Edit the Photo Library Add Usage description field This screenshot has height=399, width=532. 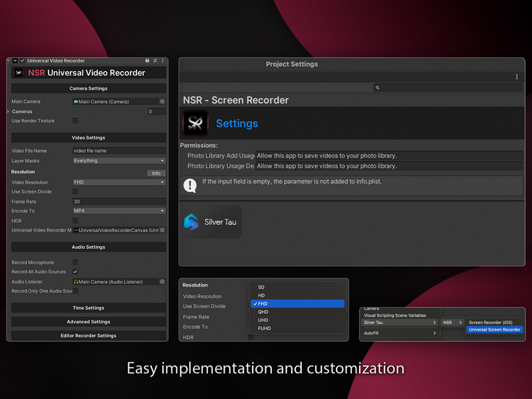[389, 156]
